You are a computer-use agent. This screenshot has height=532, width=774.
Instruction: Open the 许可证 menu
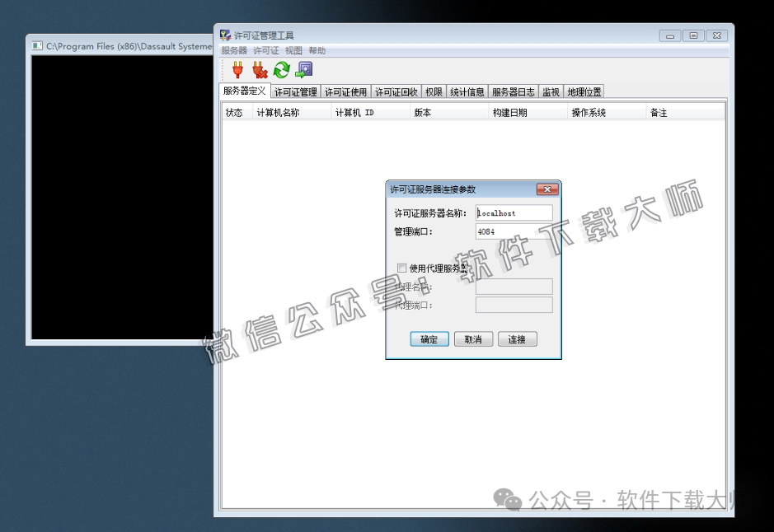[x=265, y=49]
